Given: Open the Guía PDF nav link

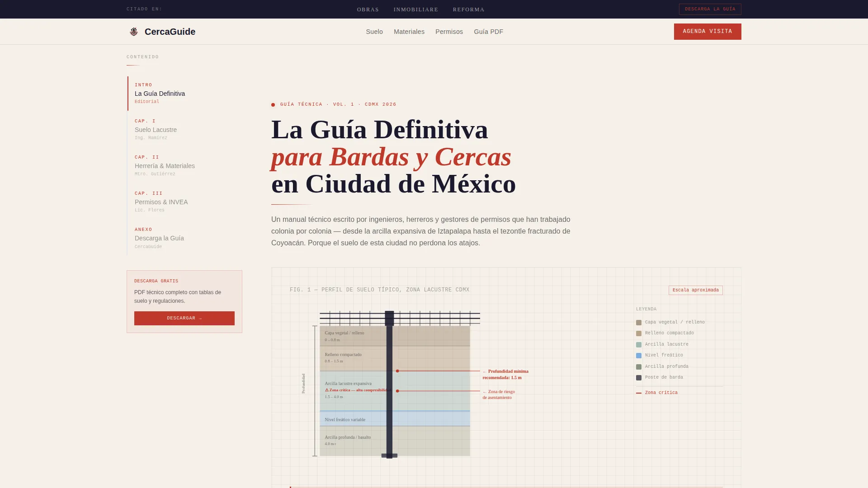Looking at the screenshot, I should point(488,32).
